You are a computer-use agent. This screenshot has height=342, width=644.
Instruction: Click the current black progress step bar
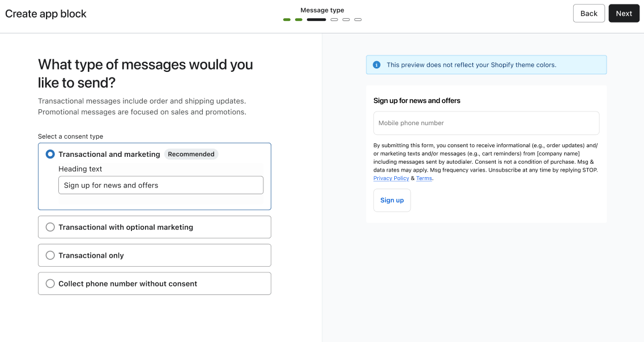pos(316,20)
